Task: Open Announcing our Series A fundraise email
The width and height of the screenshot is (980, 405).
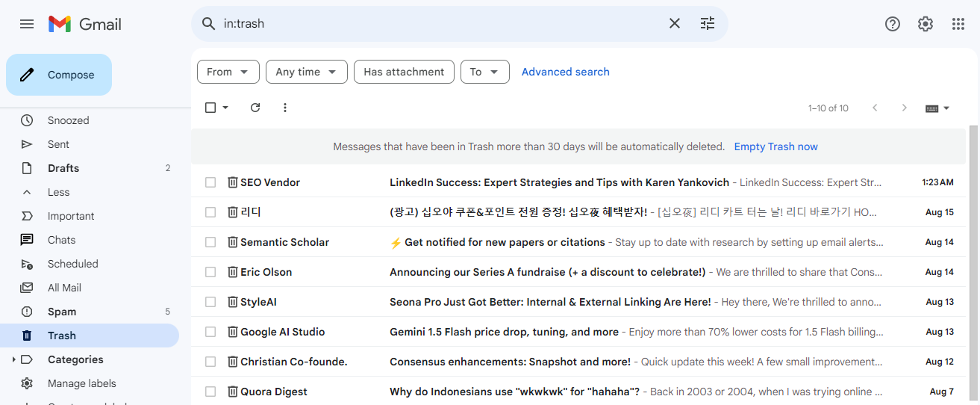Action: pyautogui.click(x=579, y=272)
